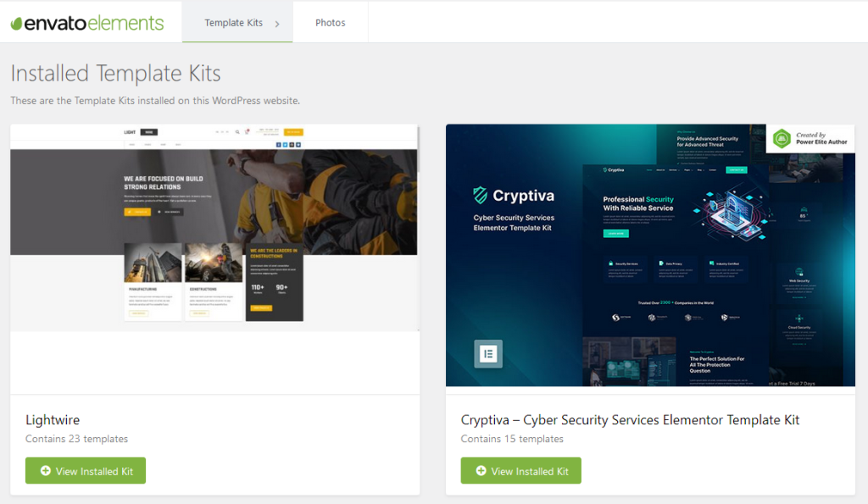Image resolution: width=868 pixels, height=504 pixels.
Task: Click the Envato Elements leaf logo
Action: tap(17, 23)
